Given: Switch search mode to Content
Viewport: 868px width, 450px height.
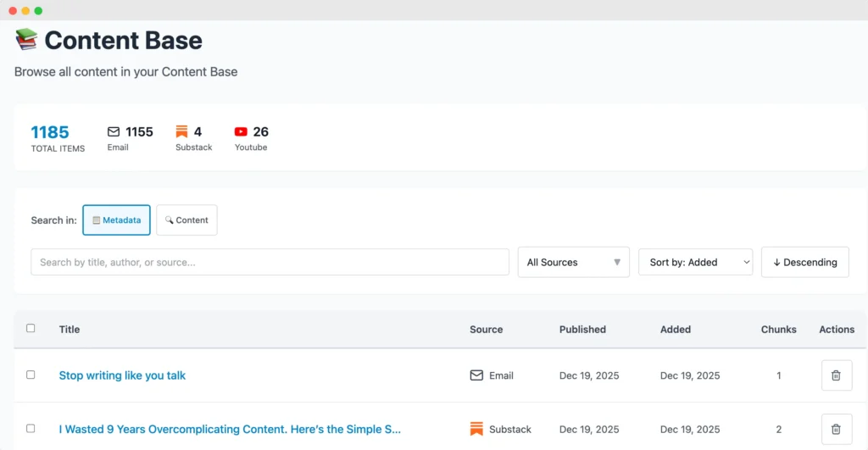Looking at the screenshot, I should (x=186, y=219).
